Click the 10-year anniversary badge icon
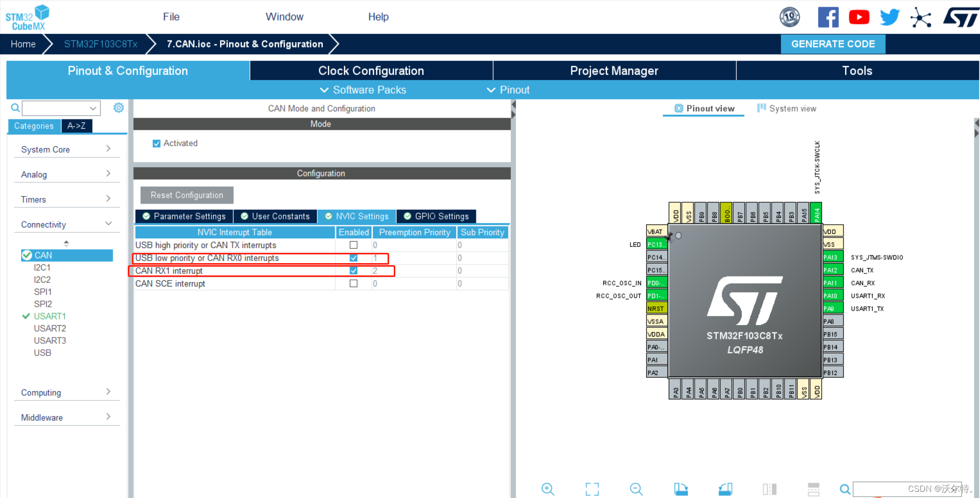Screen dimensions: 980x498 (790, 17)
